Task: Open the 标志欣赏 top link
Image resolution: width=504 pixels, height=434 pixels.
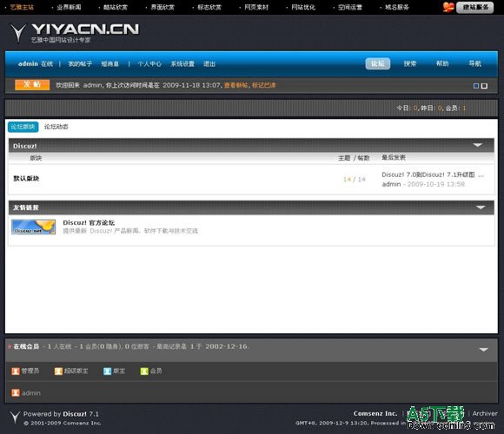Action: 209,7
